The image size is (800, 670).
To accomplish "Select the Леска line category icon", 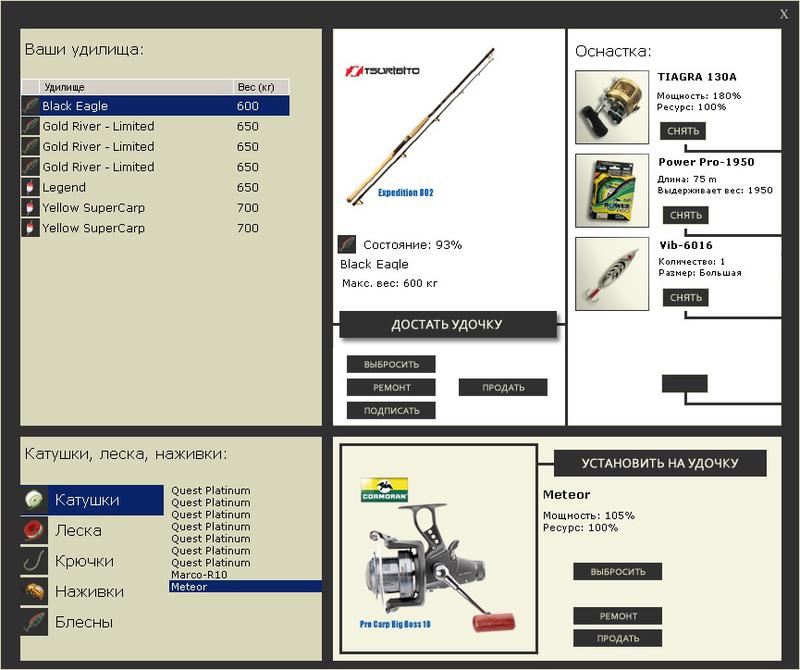I will coord(34,530).
